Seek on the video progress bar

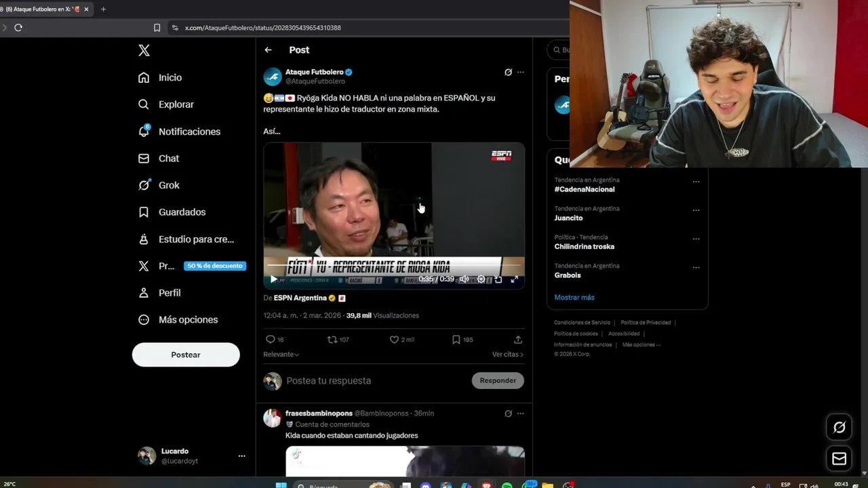tap(394, 264)
